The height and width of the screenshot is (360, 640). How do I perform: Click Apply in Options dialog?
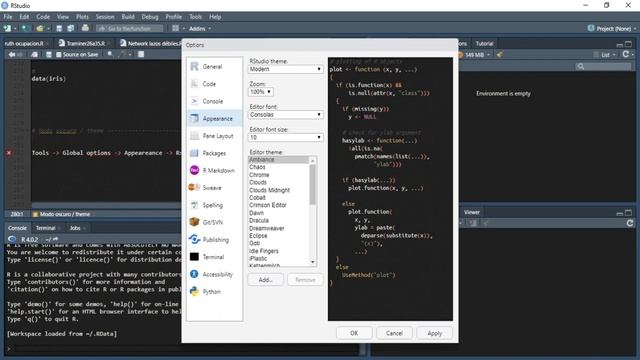(434, 333)
